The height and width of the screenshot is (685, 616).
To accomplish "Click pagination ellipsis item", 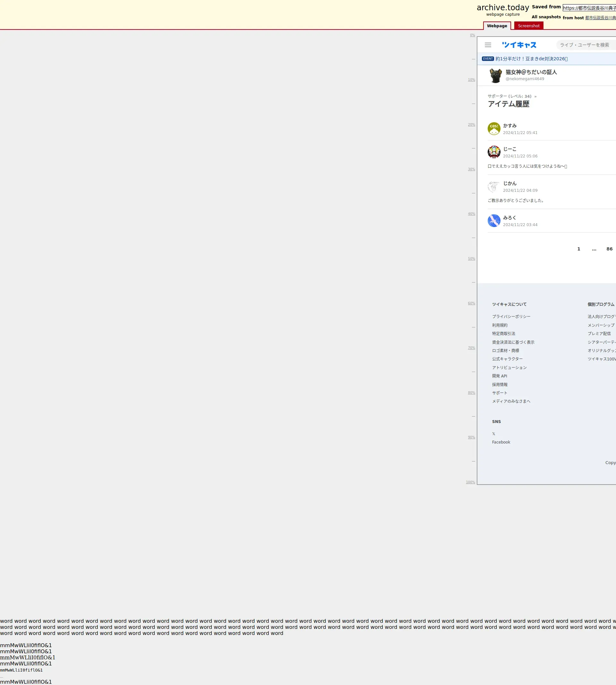I will [x=594, y=249].
